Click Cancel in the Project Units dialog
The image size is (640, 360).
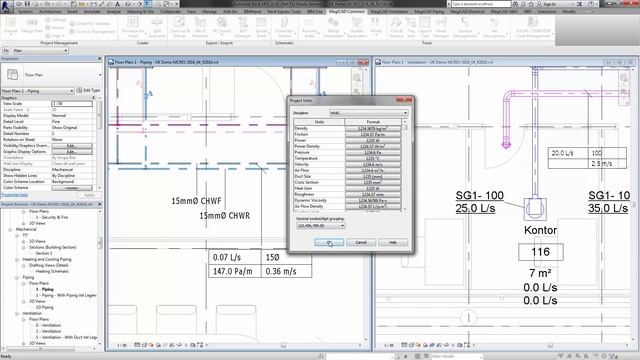[x=361, y=242]
